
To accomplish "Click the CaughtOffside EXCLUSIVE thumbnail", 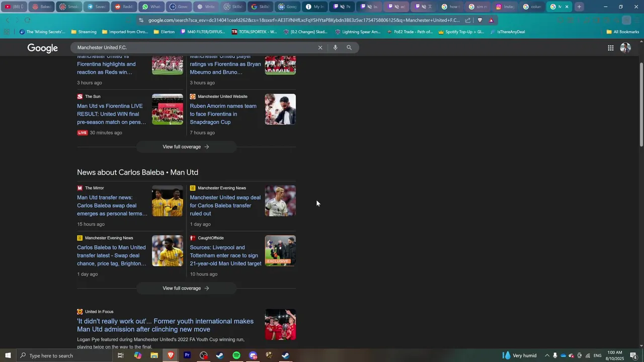I will (280, 250).
